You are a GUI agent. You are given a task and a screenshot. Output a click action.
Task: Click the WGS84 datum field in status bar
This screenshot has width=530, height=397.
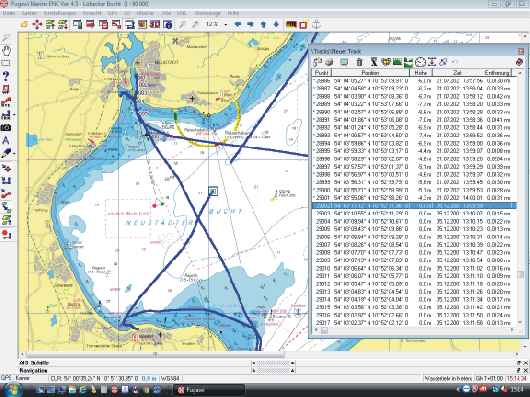point(170,379)
